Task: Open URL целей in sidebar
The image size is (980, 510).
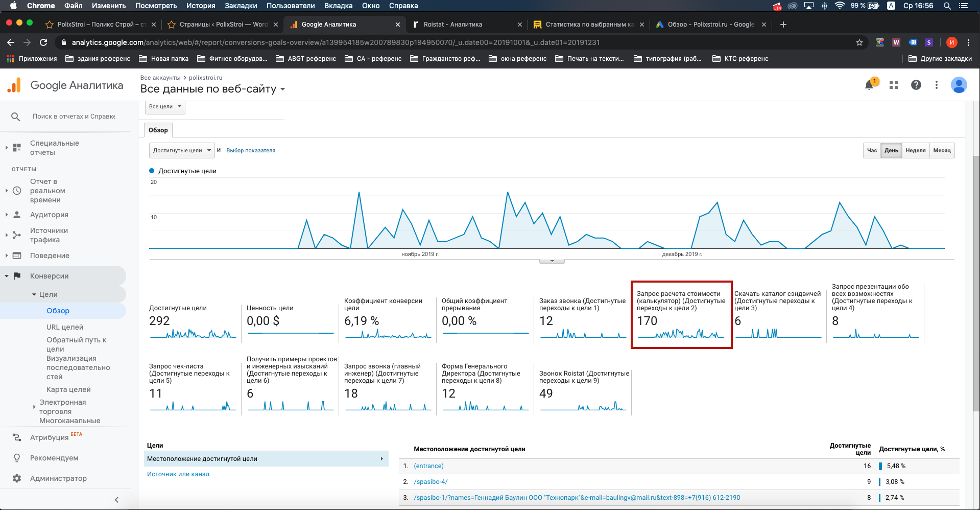Action: tap(65, 327)
